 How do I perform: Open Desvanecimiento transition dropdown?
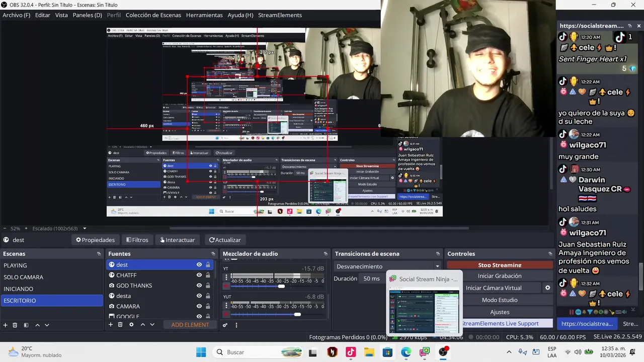click(387, 266)
